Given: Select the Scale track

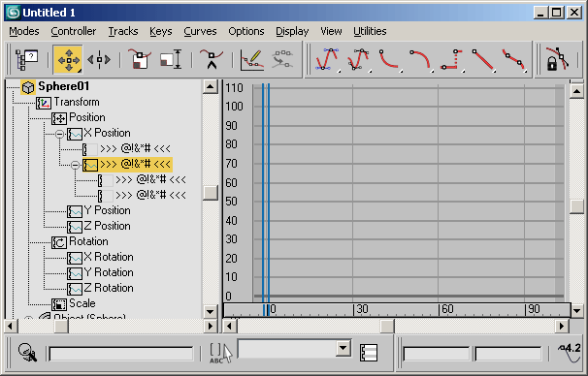Looking at the screenshot, I should (82, 303).
